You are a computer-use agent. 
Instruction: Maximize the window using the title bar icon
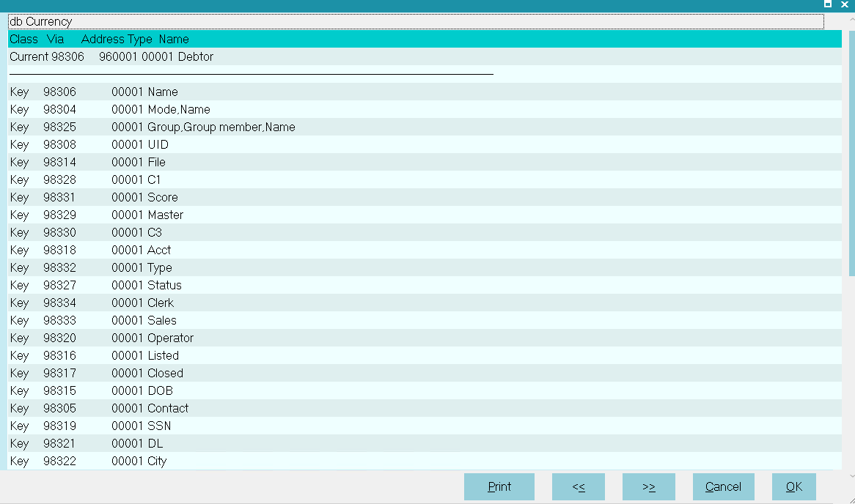828,4
